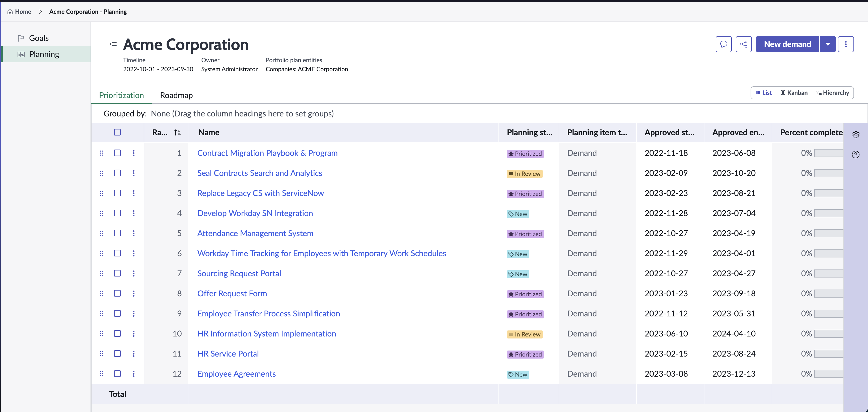This screenshot has height=412, width=868.
Task: Open the vertical ellipsis menu beside New demand
Action: point(845,44)
